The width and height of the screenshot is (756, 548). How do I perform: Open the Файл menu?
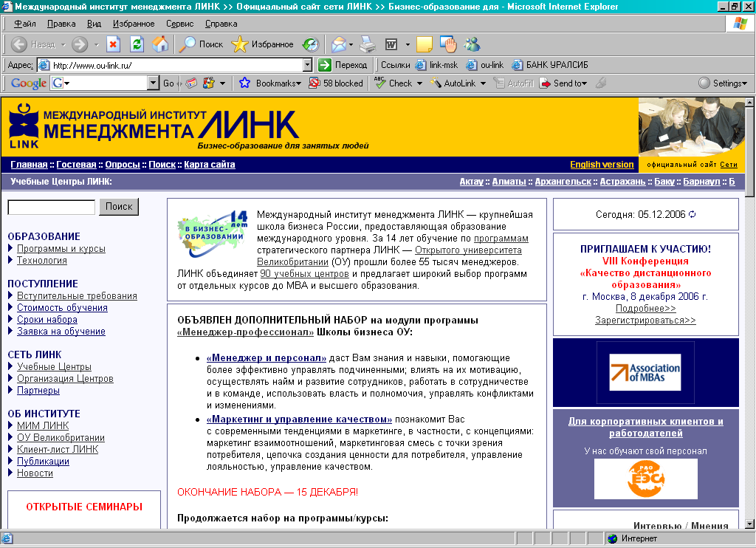click(x=24, y=24)
